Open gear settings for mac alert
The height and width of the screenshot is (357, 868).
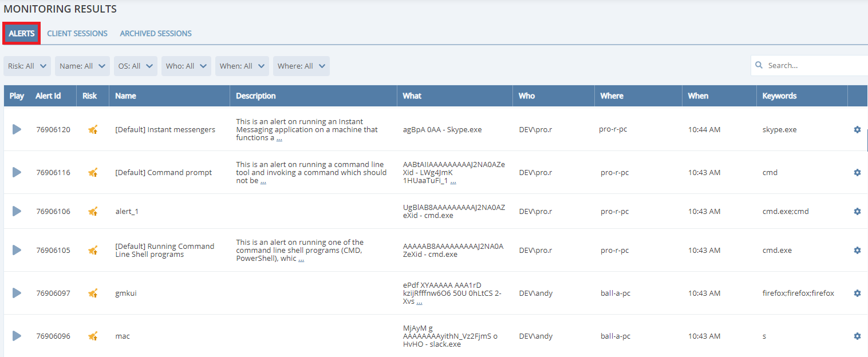(857, 336)
